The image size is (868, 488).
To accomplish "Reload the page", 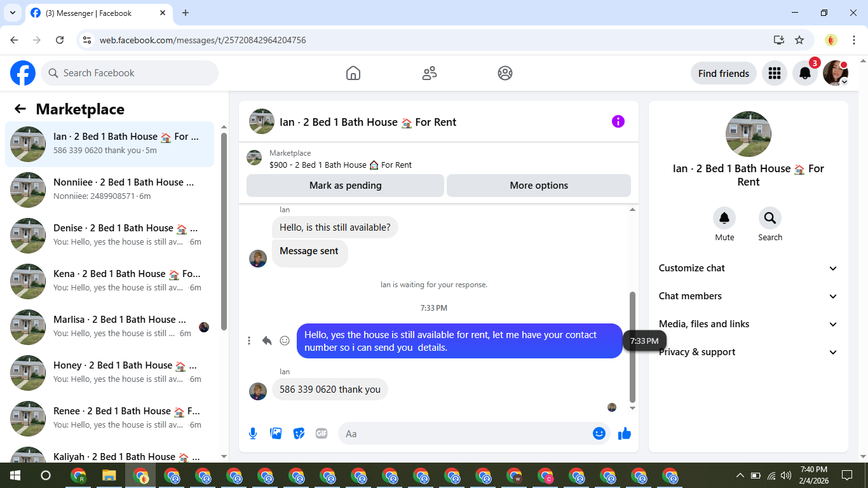I will click(x=60, y=40).
